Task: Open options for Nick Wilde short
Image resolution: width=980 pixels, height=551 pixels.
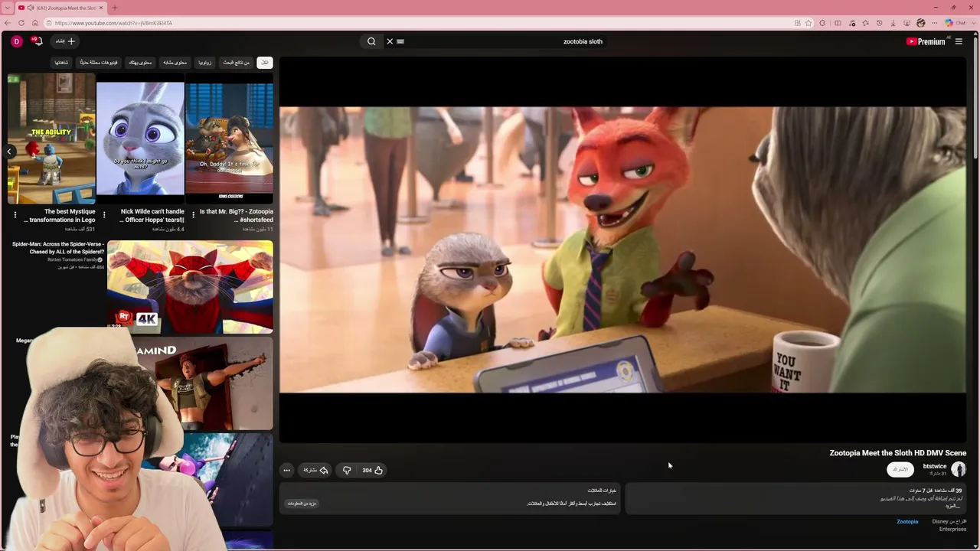Action: (x=104, y=215)
